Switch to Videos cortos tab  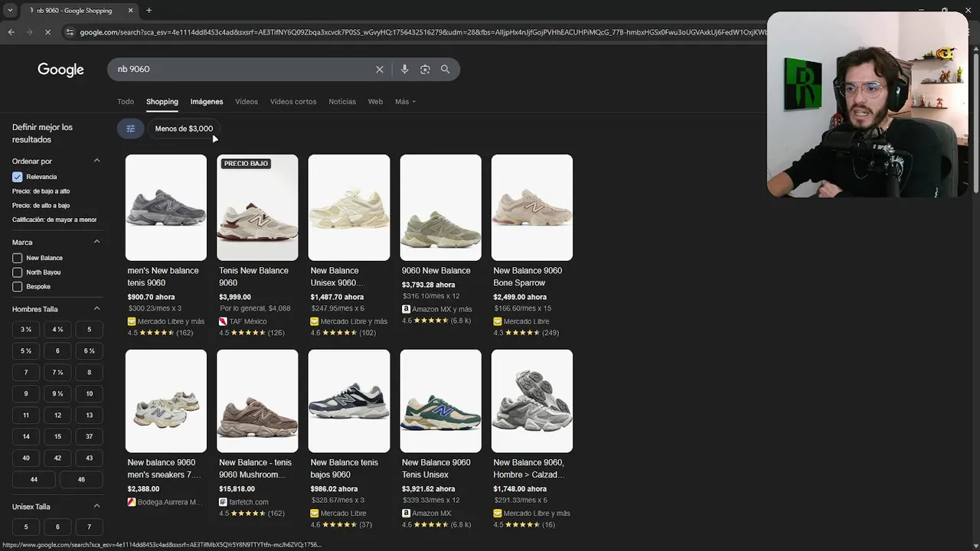pos(293,102)
